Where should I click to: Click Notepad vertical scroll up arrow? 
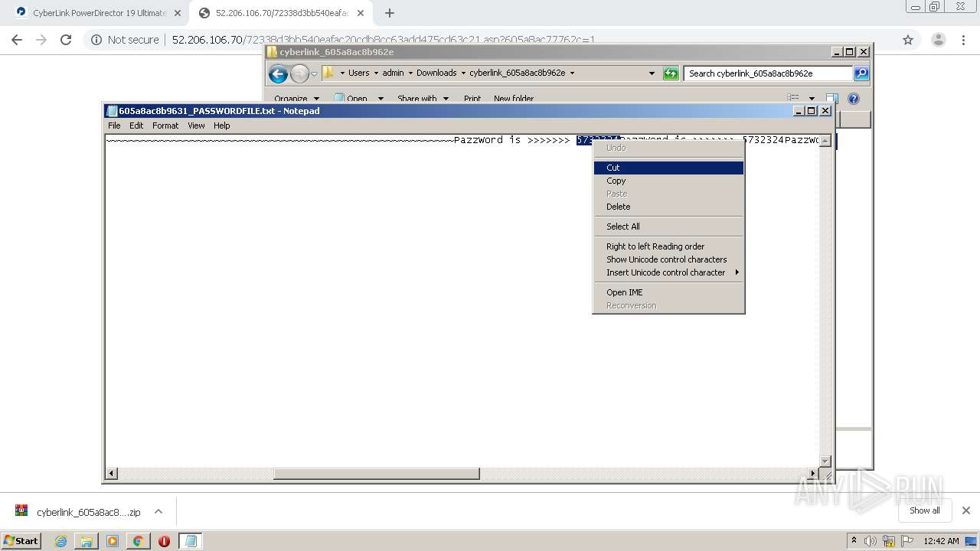tap(825, 141)
